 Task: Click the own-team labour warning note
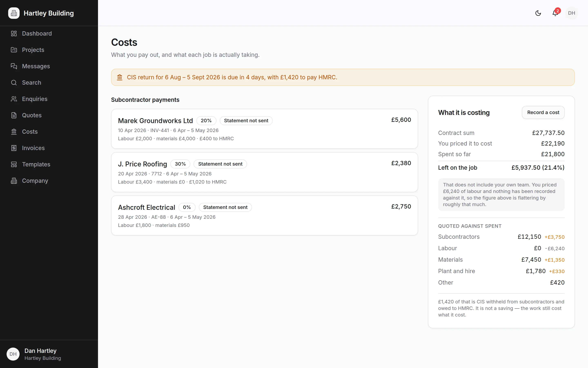pos(501,195)
